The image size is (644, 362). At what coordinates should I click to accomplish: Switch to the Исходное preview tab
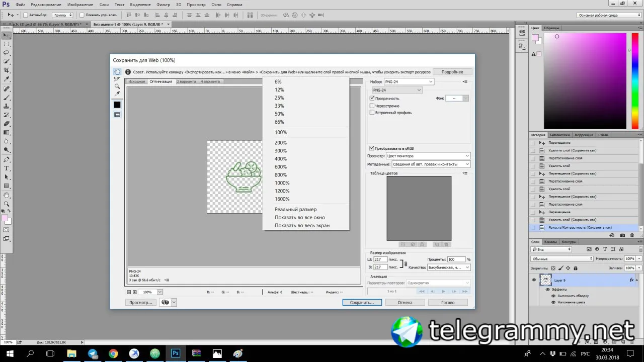(x=136, y=81)
